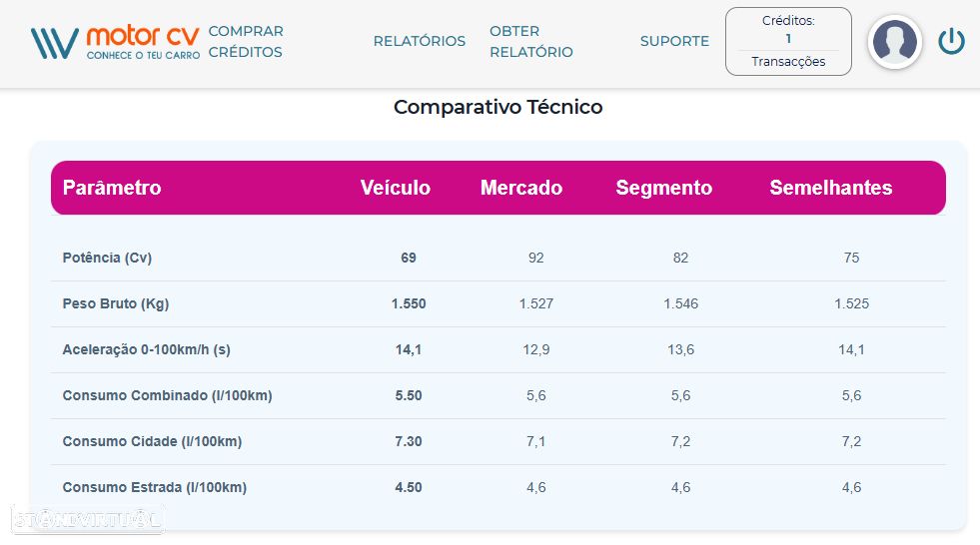Click the Parâmetro column header
This screenshot has width=980, height=545.
click(112, 188)
